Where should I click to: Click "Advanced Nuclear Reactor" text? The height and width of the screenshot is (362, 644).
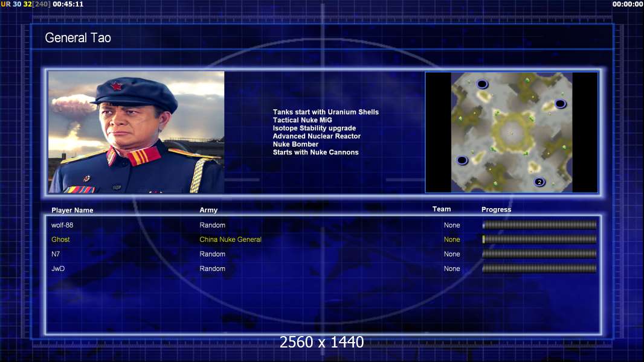tap(317, 136)
